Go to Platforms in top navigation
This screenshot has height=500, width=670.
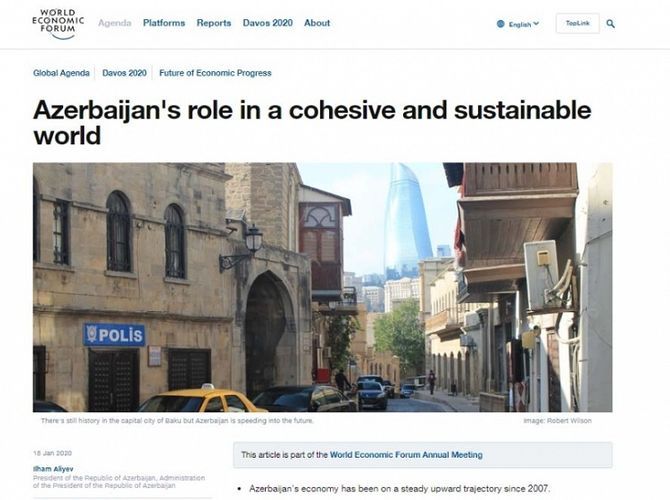(x=164, y=23)
